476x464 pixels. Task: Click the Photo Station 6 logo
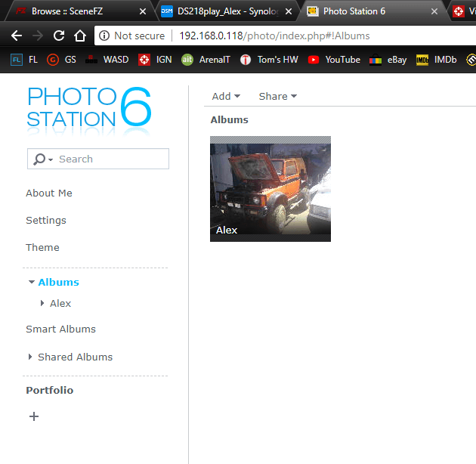coord(89,110)
